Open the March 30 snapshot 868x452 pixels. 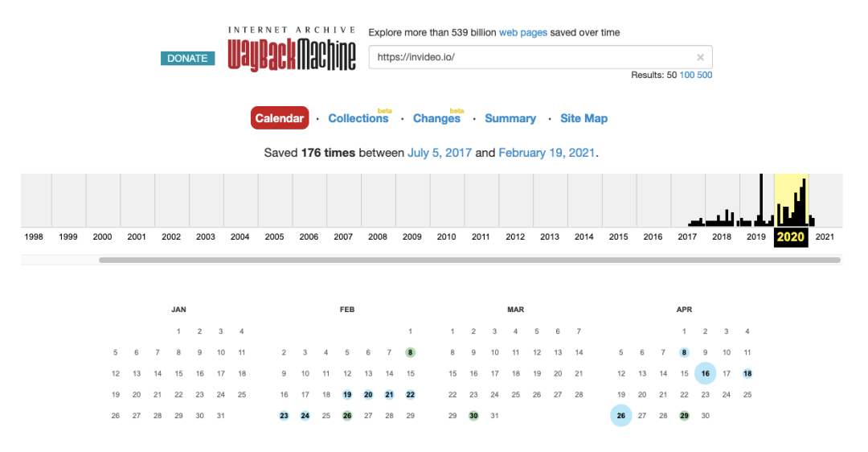click(x=473, y=416)
